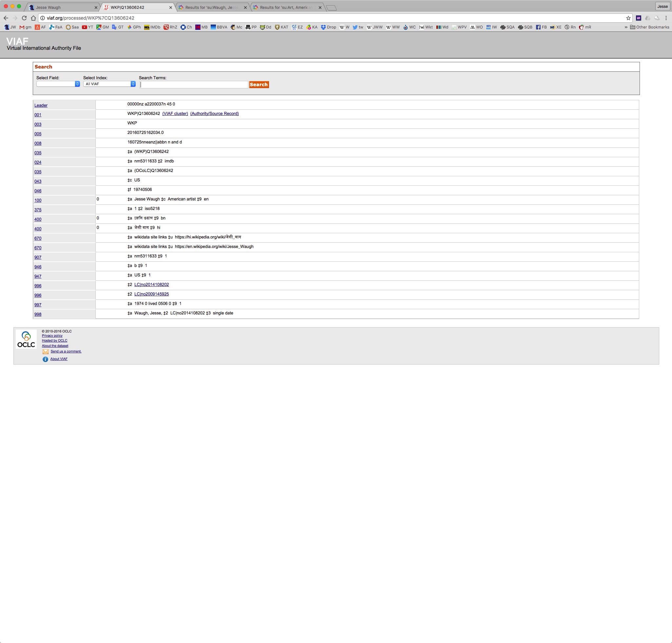Open the VIAF cluster link
This screenshot has width=672, height=643.
pos(175,114)
